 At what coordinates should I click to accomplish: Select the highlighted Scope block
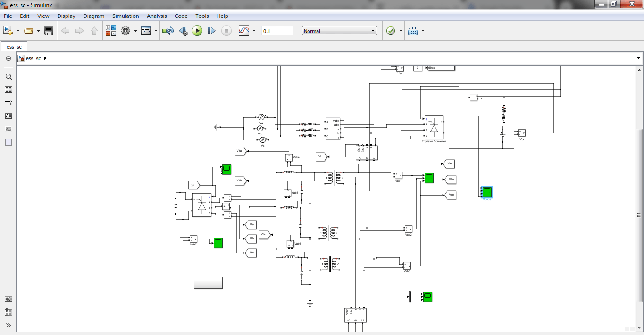[487, 192]
